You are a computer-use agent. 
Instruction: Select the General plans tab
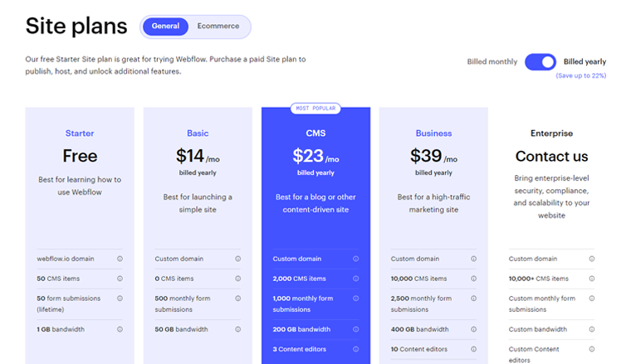[165, 26]
